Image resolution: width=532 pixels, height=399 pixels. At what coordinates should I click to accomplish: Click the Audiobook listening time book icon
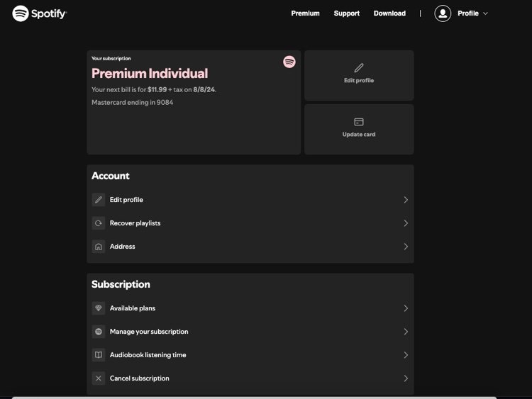[x=99, y=355]
